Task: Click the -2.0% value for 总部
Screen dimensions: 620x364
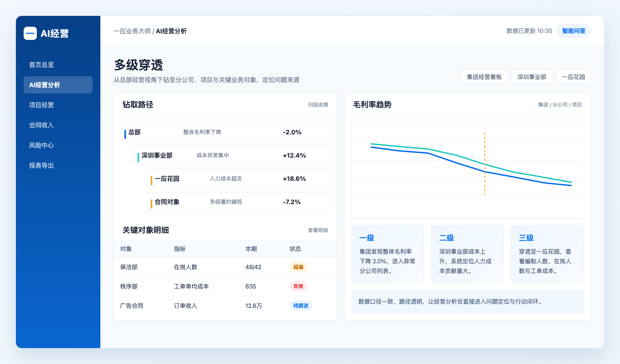Action: coord(292,132)
